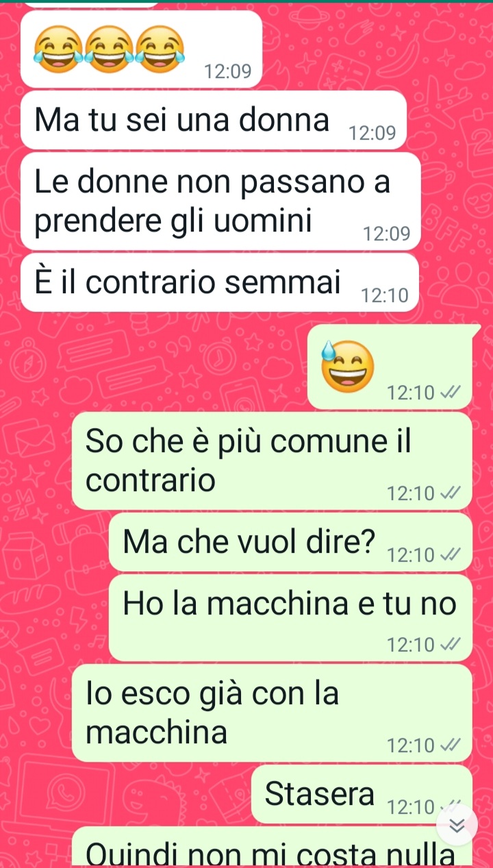Select the 'Ma tu sei una donna' message
The image size is (493, 868).
[x=214, y=121]
